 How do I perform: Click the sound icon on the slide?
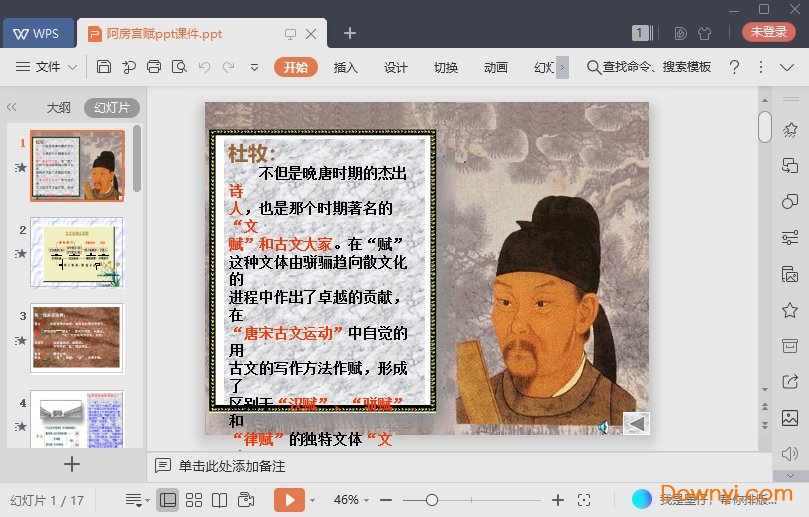coord(603,427)
